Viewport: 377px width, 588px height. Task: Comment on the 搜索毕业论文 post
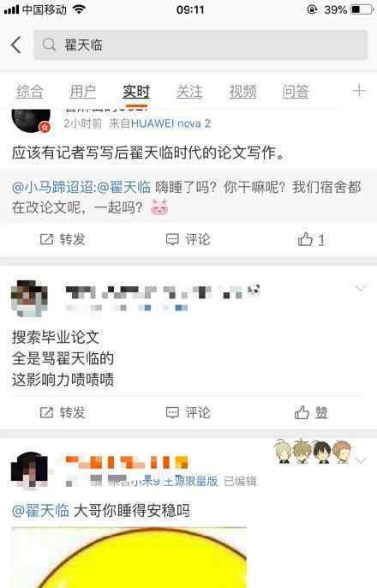(x=188, y=412)
